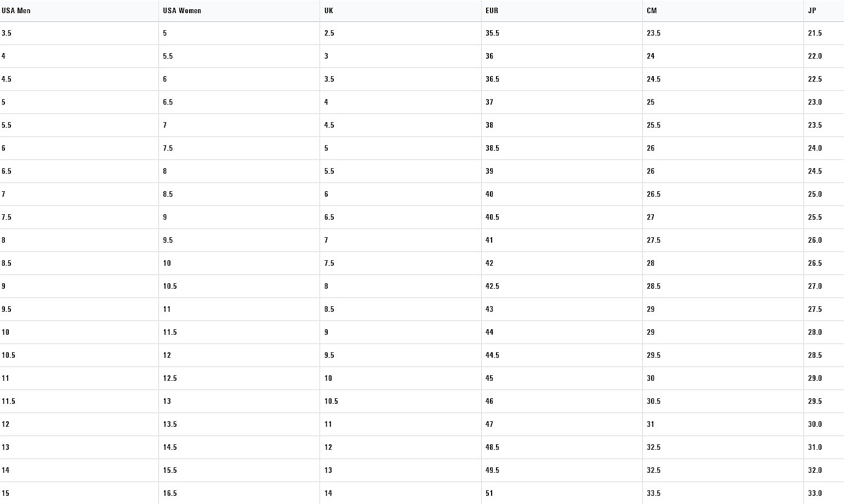Select the CM 30.5 cell

click(723, 402)
